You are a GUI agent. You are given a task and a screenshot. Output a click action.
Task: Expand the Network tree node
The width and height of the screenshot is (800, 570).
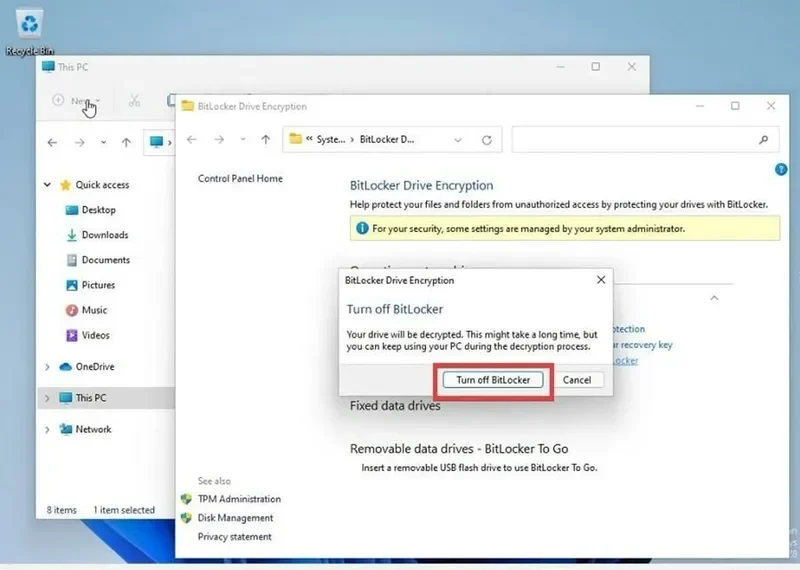47,430
